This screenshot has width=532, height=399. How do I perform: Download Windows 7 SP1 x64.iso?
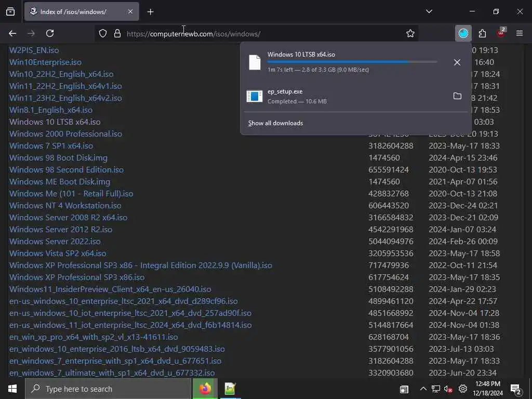click(x=51, y=145)
